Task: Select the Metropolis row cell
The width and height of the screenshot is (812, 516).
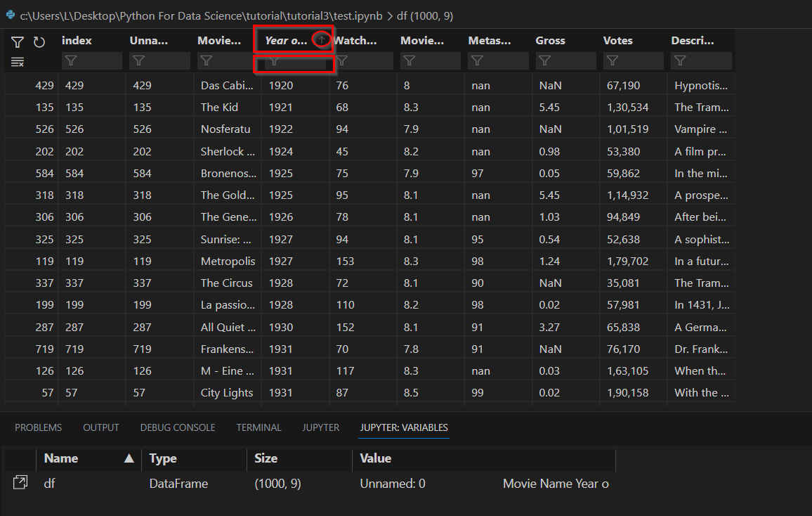Action: (x=228, y=261)
